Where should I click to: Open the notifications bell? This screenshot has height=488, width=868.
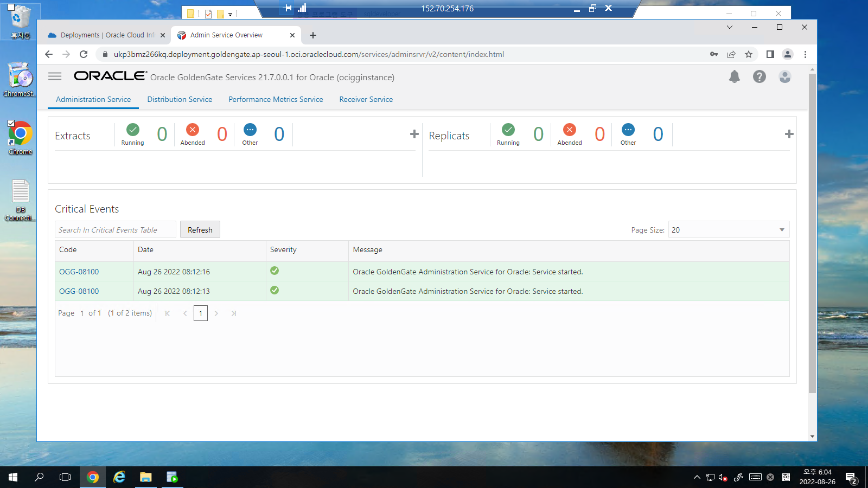click(x=735, y=76)
